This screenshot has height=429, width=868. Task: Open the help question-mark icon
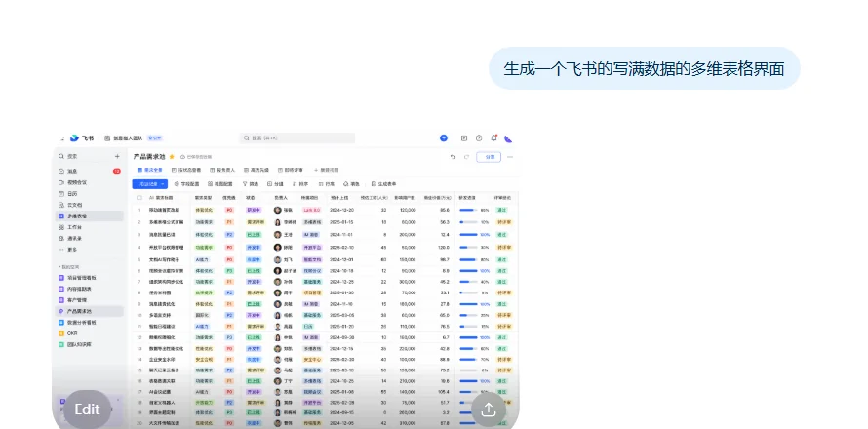[x=479, y=137]
